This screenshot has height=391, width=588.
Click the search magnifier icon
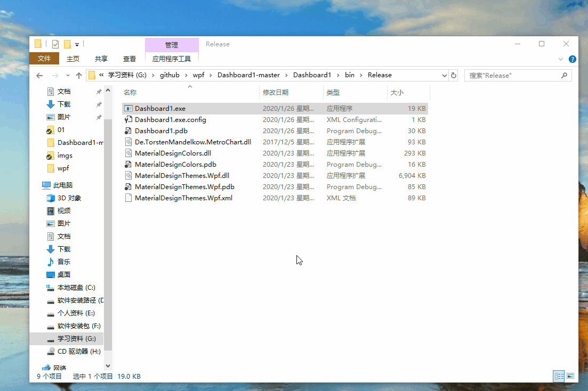pos(564,75)
